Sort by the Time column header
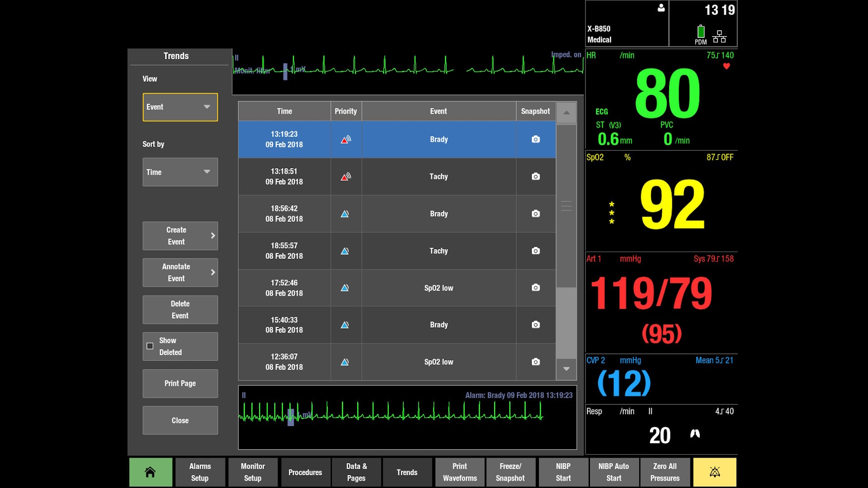Image resolution: width=868 pixels, height=488 pixels. click(x=284, y=111)
